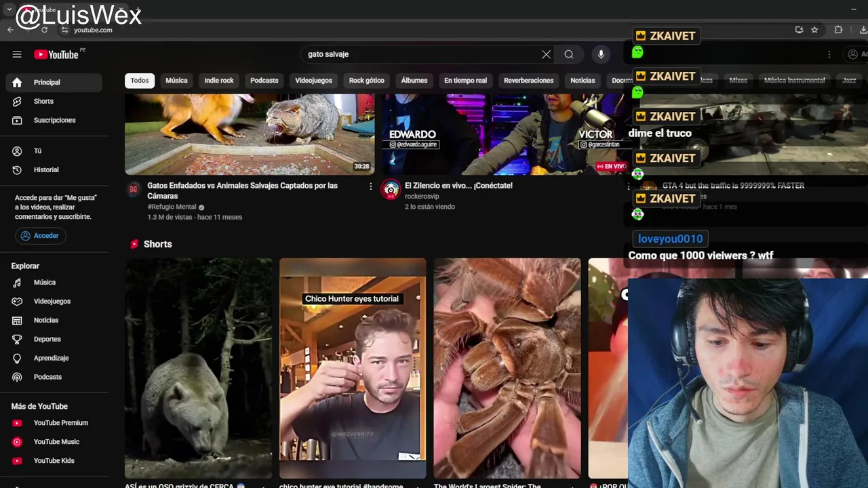Open 'El Zilencio en vivo... ¡Conéctate!' title

[458, 186]
